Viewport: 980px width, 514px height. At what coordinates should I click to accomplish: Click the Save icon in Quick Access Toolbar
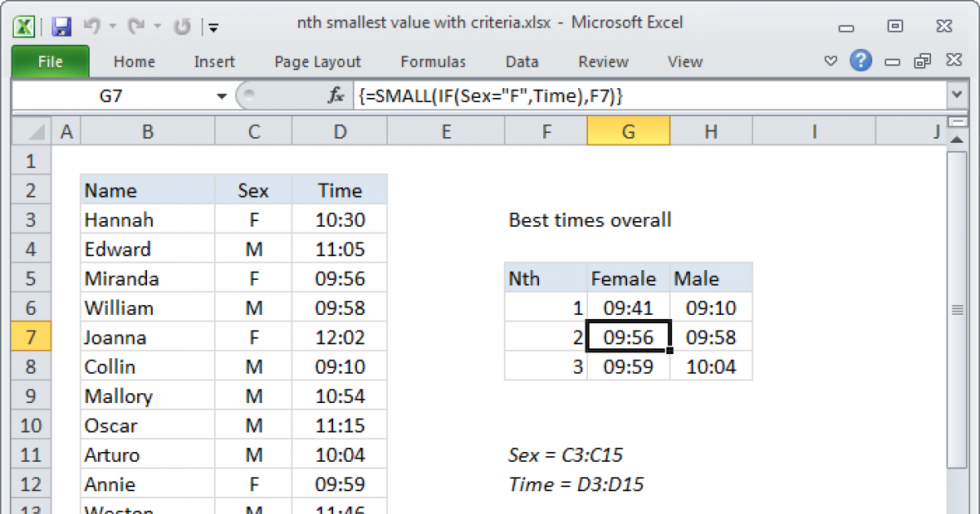click(61, 26)
